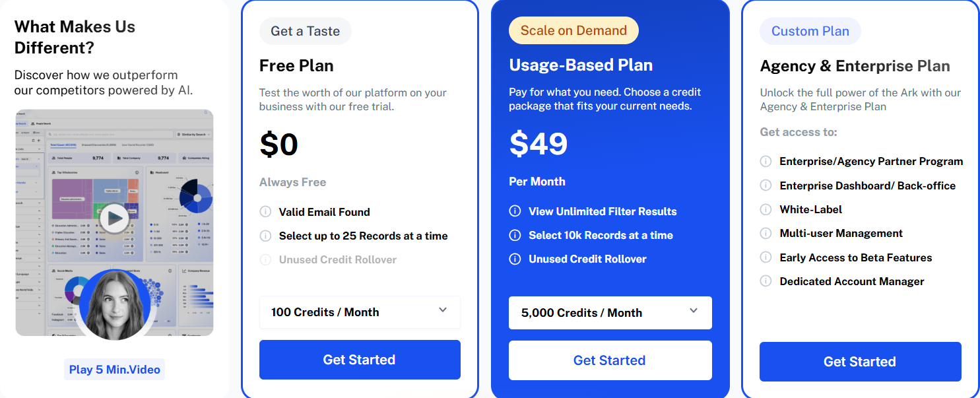
Task: Open the 5,000 Credits / Month selector
Action: (610, 313)
